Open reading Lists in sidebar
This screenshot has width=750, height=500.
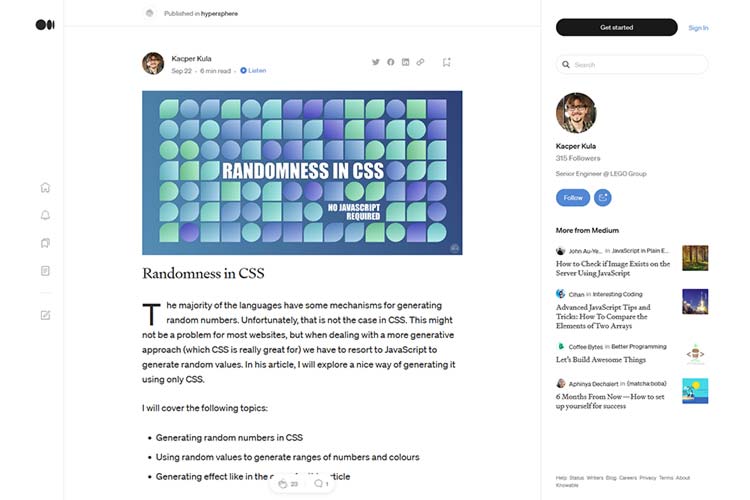45,243
